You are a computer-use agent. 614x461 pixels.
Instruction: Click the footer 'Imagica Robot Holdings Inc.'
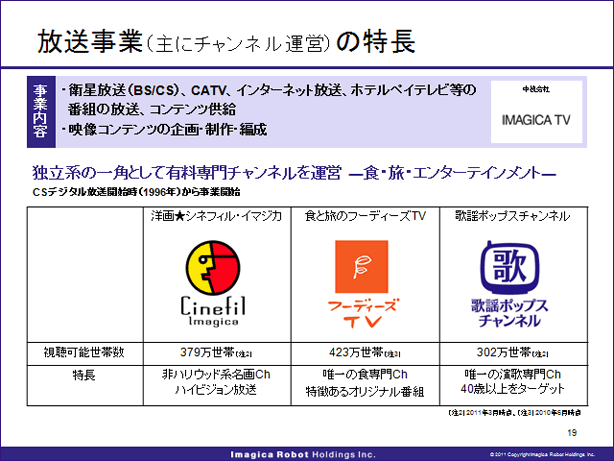coord(303,455)
